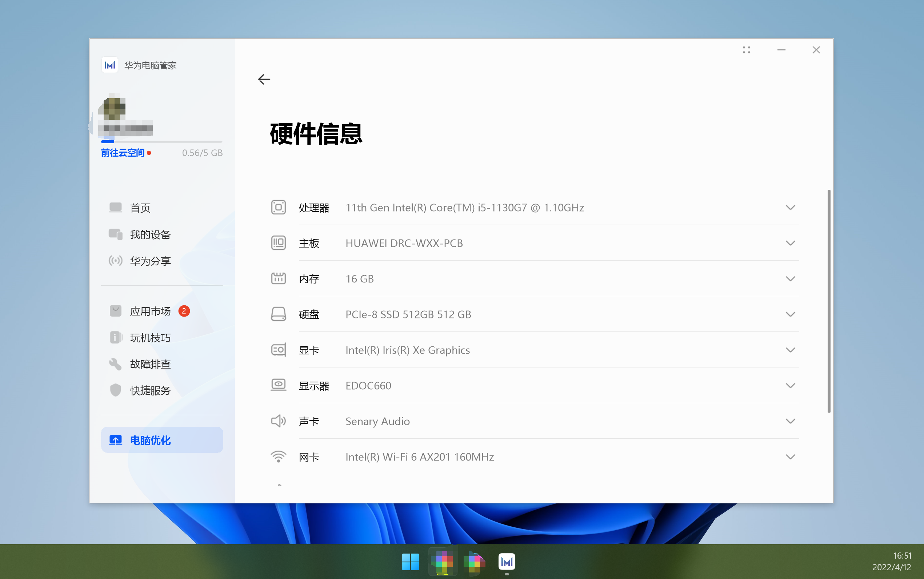Screen dimensions: 924x579
Task: Open the Windows Start menu
Action: 410,562
